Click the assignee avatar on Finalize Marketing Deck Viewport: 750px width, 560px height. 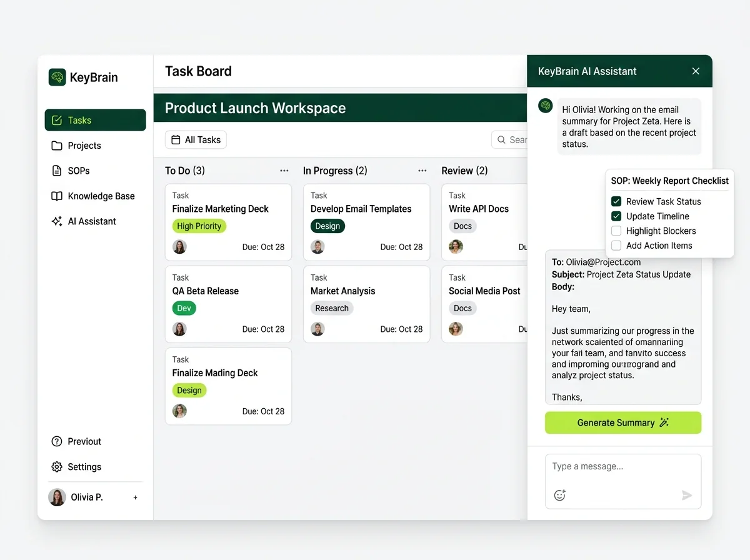[x=179, y=247]
